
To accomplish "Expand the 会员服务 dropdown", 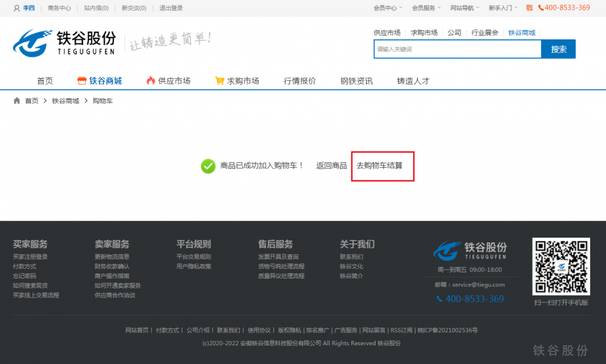I will click(x=427, y=8).
